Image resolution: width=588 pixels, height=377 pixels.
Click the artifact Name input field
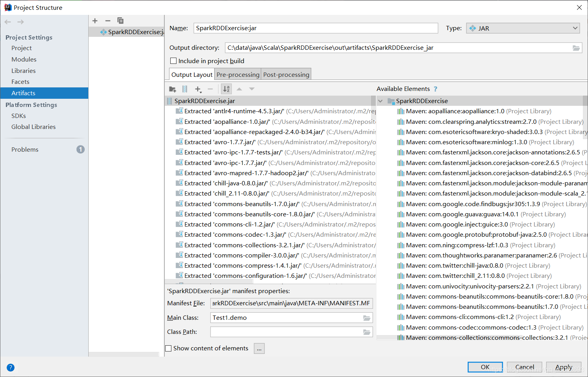click(x=316, y=28)
